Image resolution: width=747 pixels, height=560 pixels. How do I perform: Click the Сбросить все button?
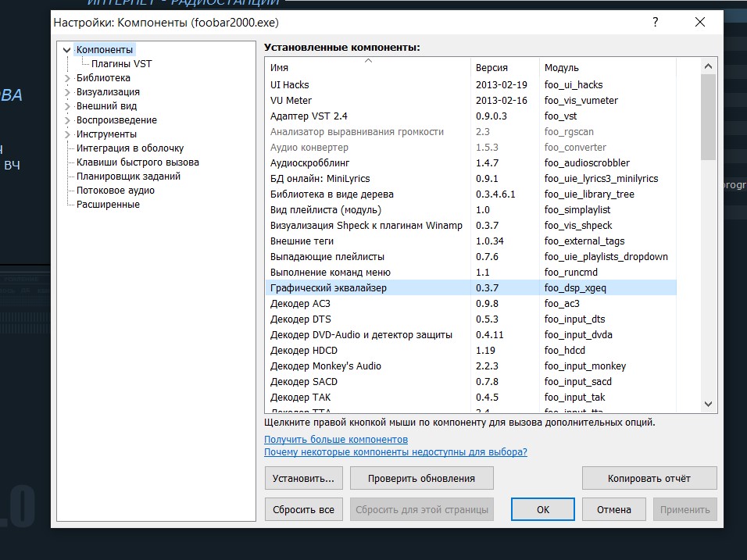(303, 509)
